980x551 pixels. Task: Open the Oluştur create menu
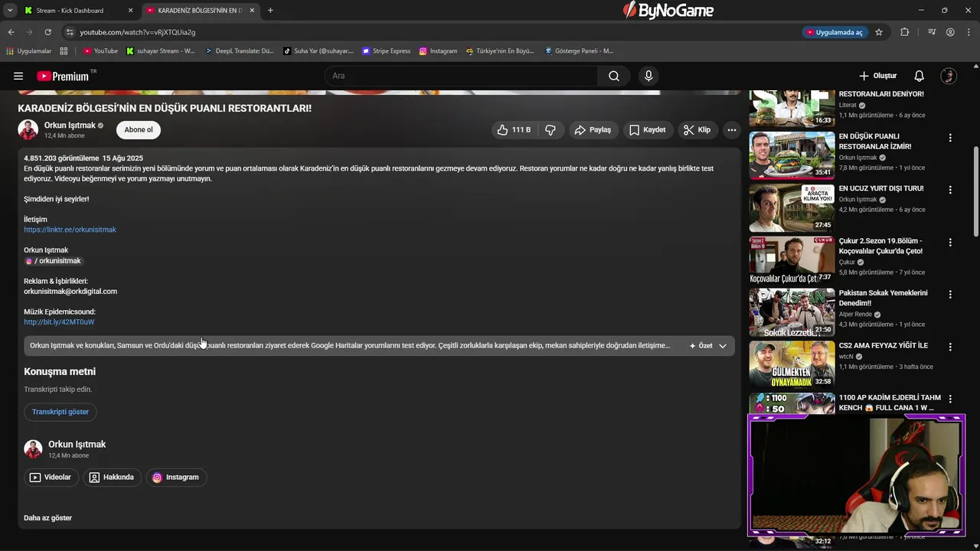tap(877, 76)
